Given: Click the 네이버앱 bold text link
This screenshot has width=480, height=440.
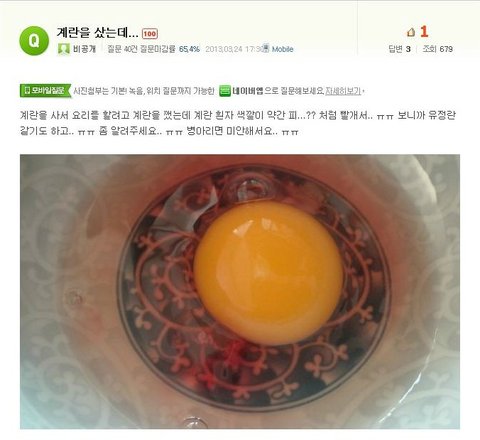Looking at the screenshot, I should (x=248, y=91).
